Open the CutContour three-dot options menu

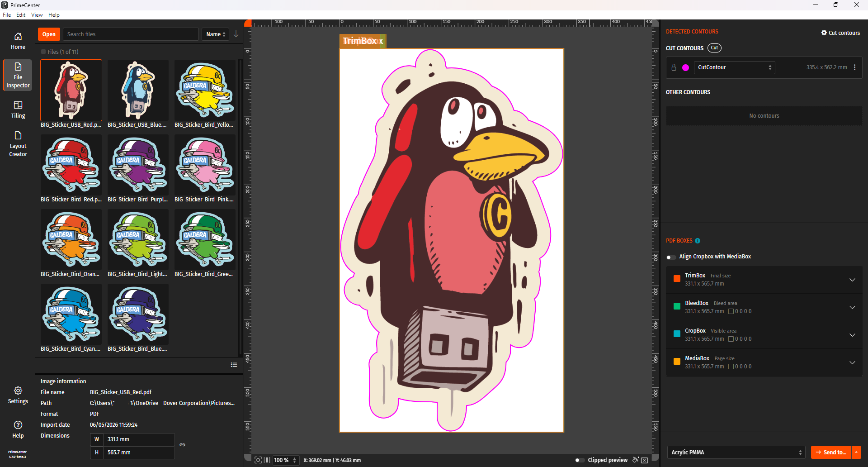854,67
